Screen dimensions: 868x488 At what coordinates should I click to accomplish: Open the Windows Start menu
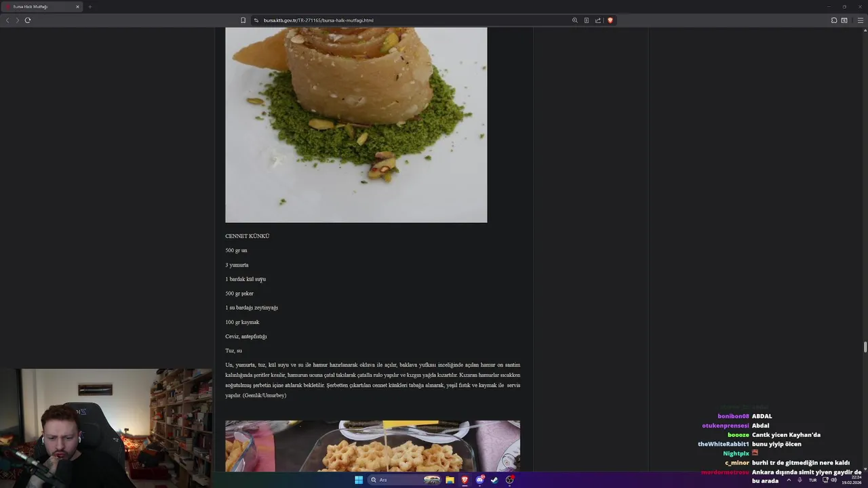coord(359,480)
